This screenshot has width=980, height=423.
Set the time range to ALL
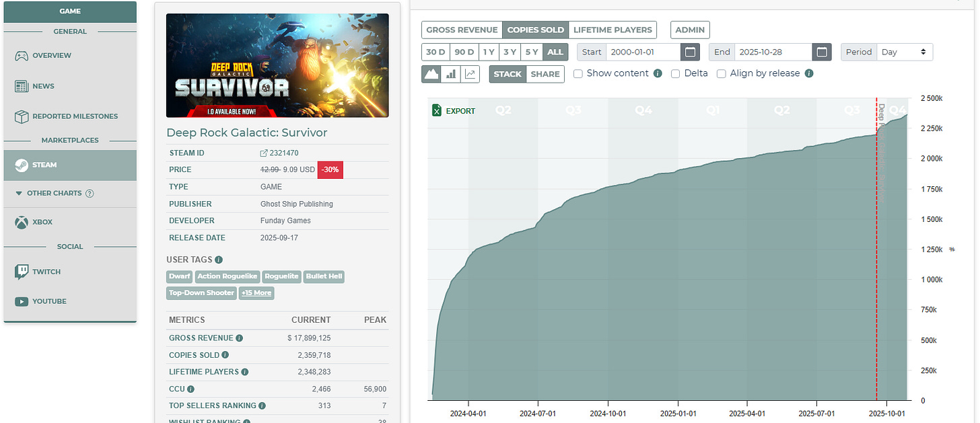(555, 52)
